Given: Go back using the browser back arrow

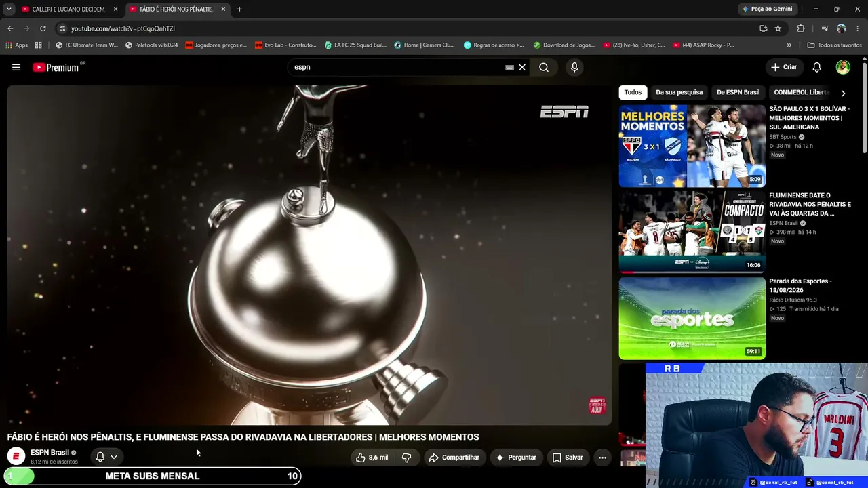Looking at the screenshot, I should [10, 28].
